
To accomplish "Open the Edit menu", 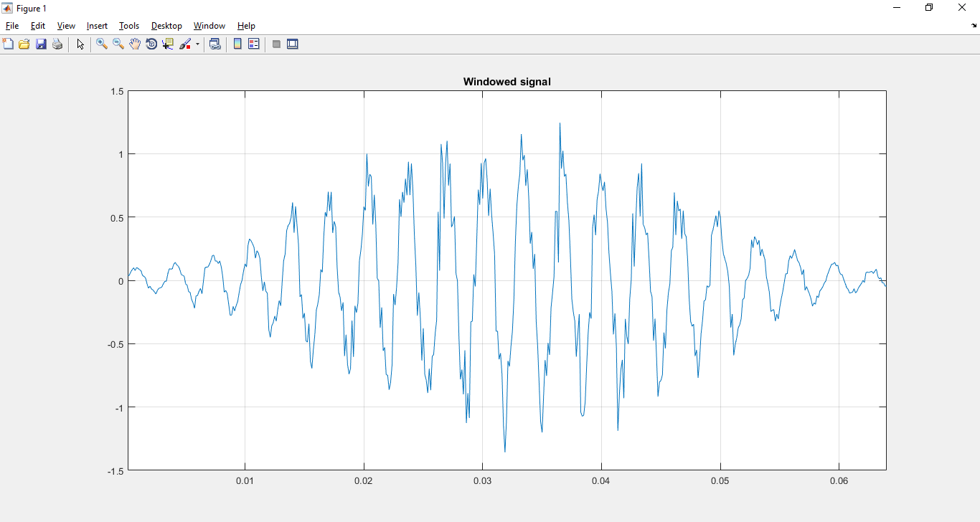I will click(x=38, y=26).
